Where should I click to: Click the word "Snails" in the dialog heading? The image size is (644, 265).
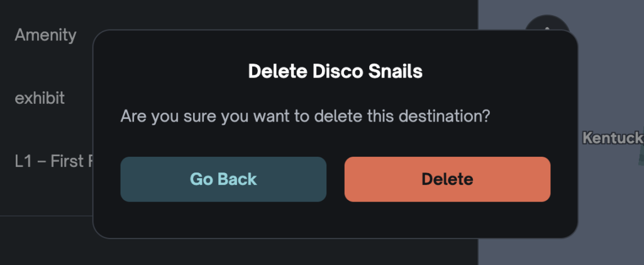[x=395, y=71]
